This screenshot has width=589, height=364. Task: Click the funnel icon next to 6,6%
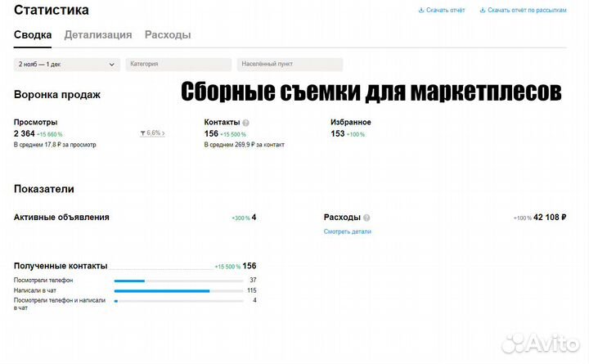(x=142, y=133)
